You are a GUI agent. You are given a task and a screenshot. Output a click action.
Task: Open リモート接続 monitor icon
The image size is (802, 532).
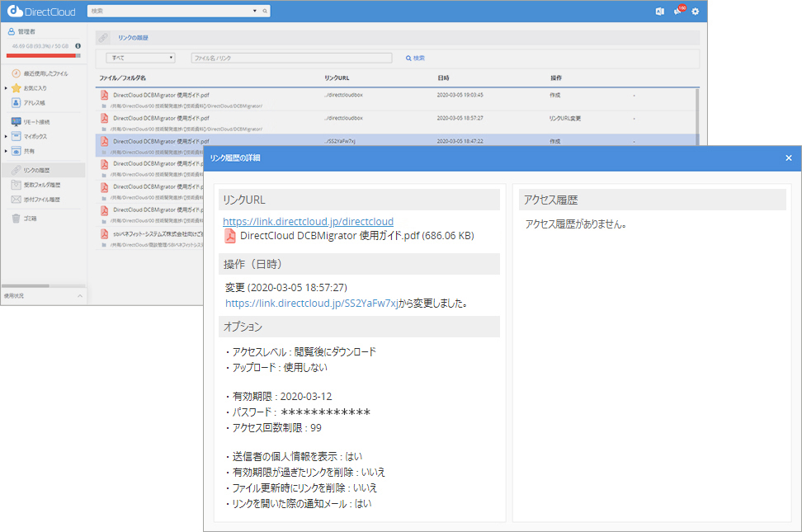[16, 122]
